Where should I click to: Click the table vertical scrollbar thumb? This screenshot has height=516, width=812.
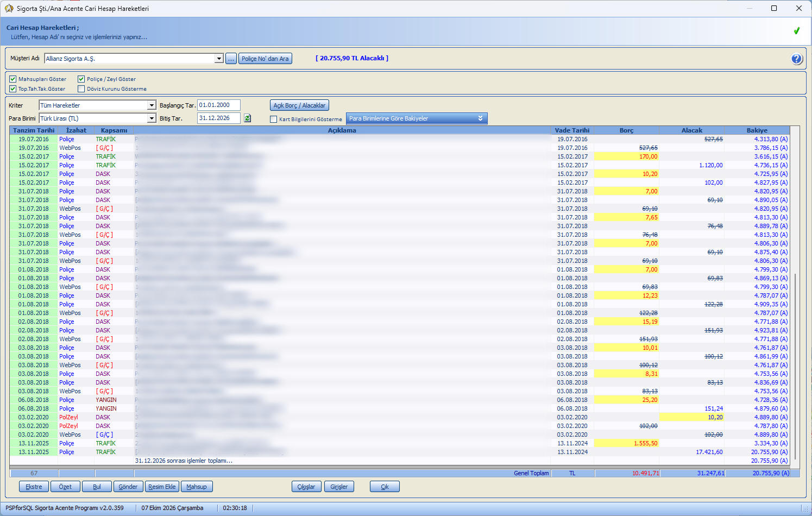coord(795,367)
